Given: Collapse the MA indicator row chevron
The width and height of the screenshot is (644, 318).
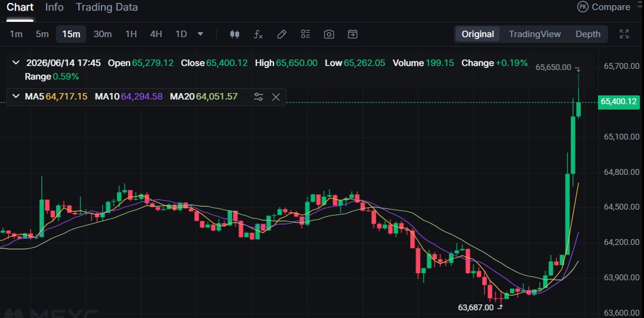Looking at the screenshot, I should click(16, 97).
